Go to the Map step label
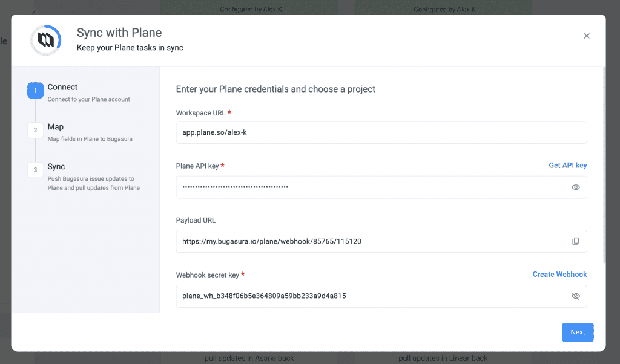Viewport: 620px width, 364px height. 55,127
